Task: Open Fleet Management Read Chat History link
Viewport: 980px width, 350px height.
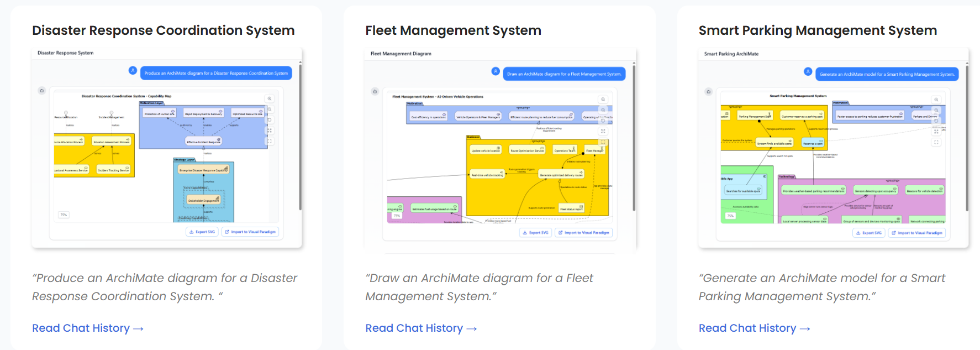Action: [420, 328]
